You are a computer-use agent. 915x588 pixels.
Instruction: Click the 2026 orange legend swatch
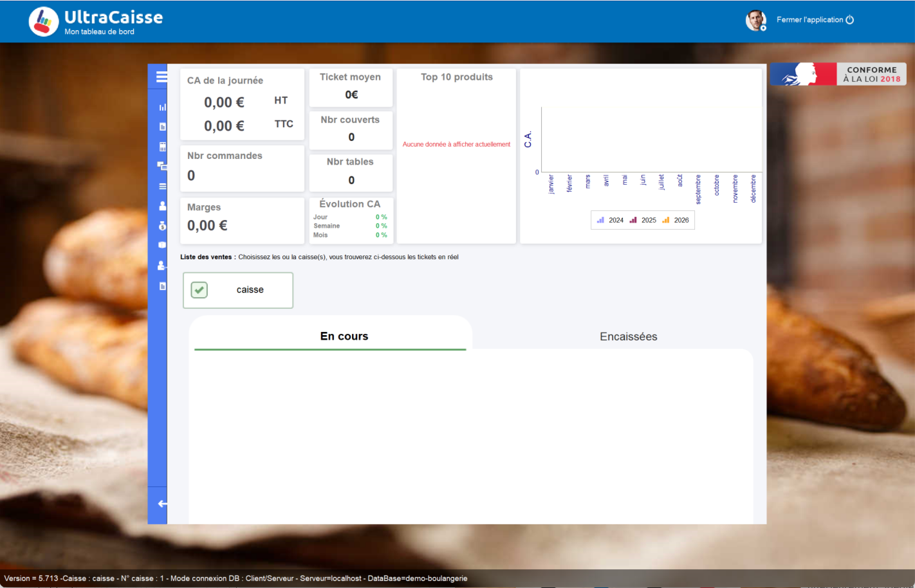point(666,220)
